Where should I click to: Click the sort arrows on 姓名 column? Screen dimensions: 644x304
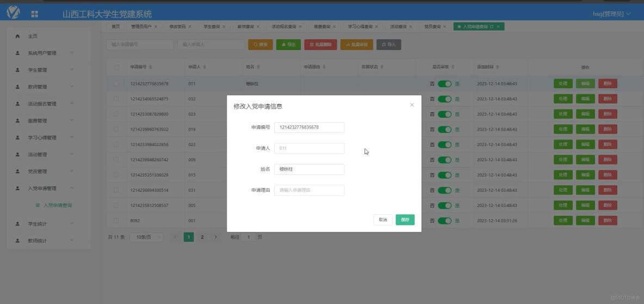(258, 67)
